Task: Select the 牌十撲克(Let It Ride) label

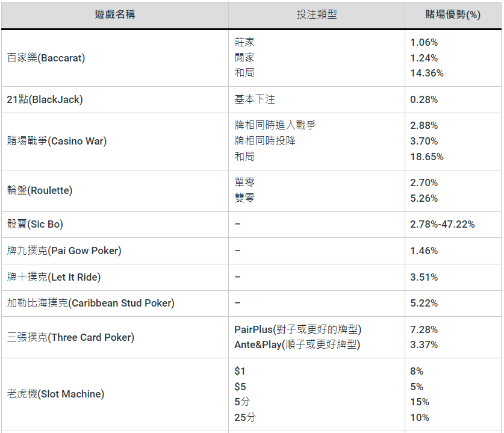Action: click(54, 278)
